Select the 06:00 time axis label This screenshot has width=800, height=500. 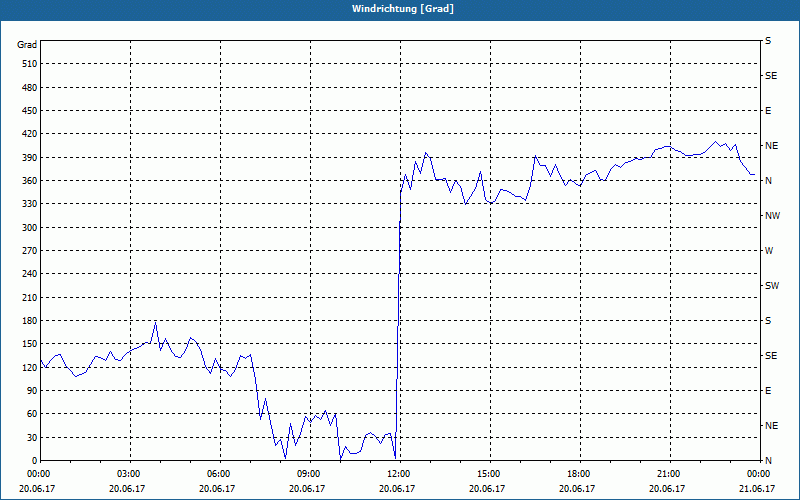pyautogui.click(x=217, y=474)
